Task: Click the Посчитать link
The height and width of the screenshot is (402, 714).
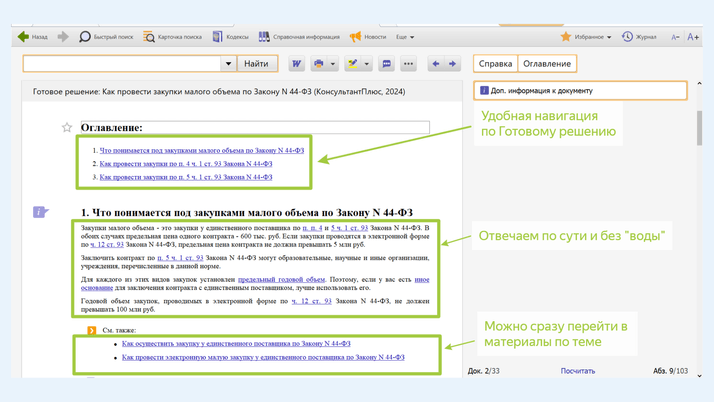Action: point(577,371)
